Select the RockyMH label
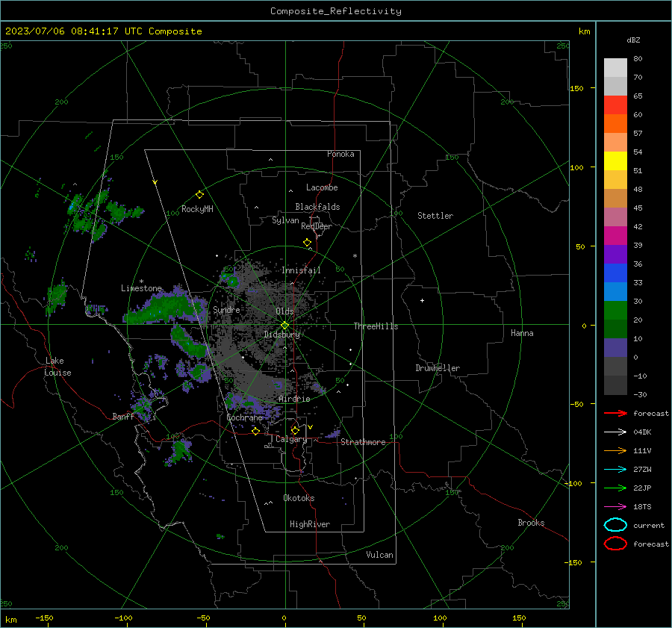This screenshot has height=628, width=672. click(197, 209)
